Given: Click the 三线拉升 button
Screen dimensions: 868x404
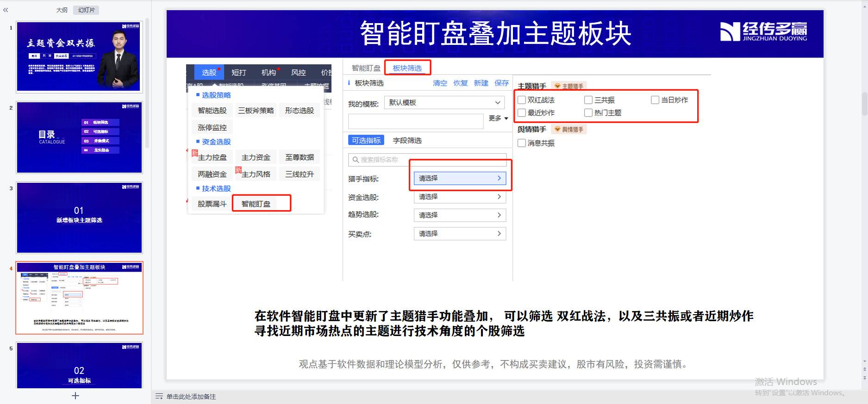Looking at the screenshot, I should [300, 174].
